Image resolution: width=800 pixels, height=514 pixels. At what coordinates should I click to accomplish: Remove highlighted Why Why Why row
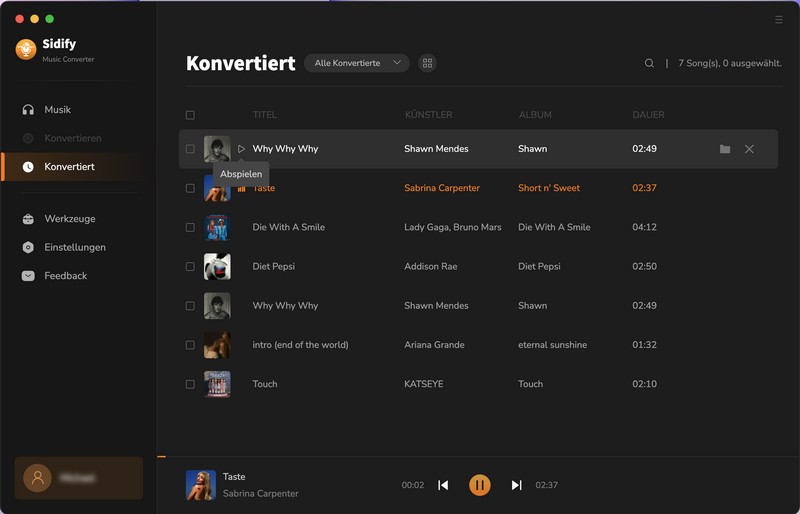coord(749,149)
